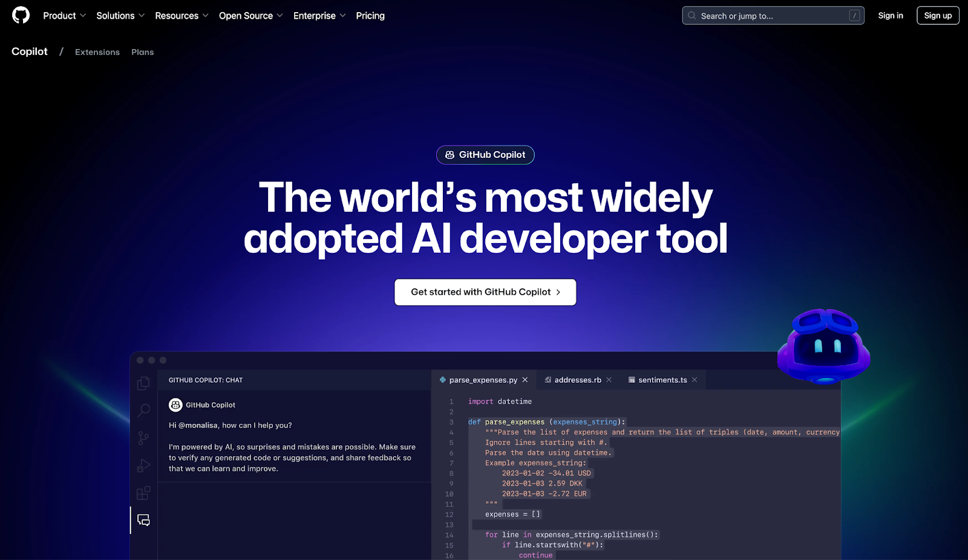This screenshot has height=560, width=968.
Task: Open the Plans subnav link
Action: coord(143,52)
